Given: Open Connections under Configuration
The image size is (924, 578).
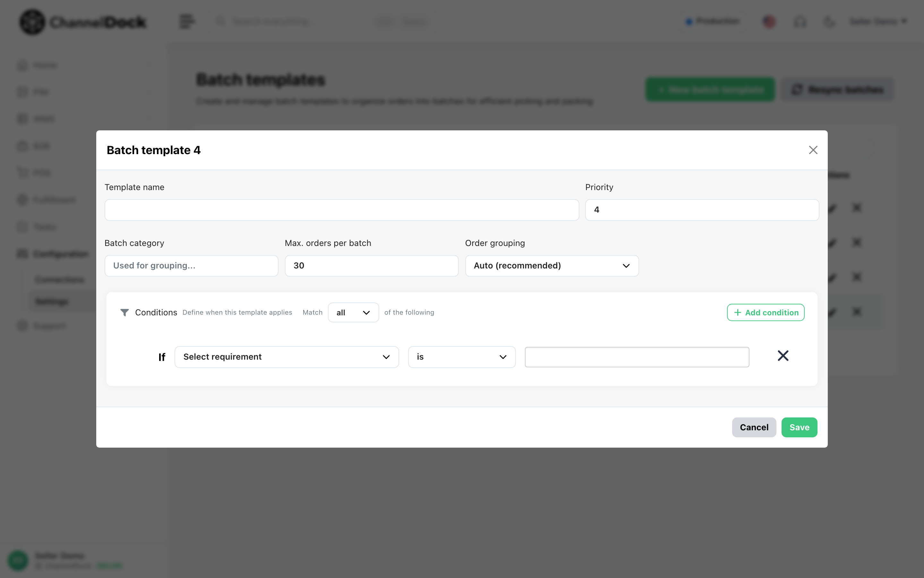Looking at the screenshot, I should [x=60, y=280].
